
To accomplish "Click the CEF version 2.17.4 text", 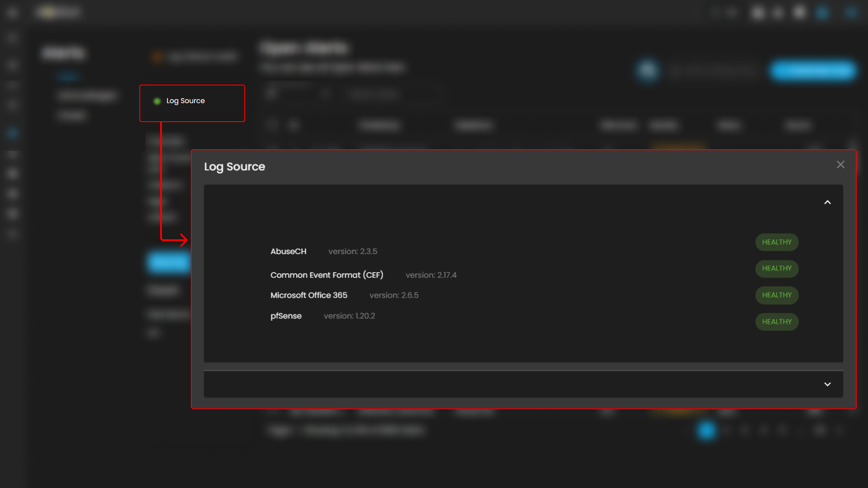I will (431, 275).
